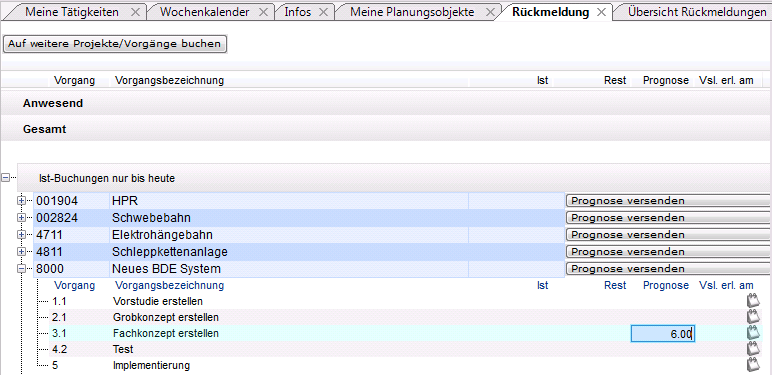Click top header Prognose column

click(x=666, y=80)
